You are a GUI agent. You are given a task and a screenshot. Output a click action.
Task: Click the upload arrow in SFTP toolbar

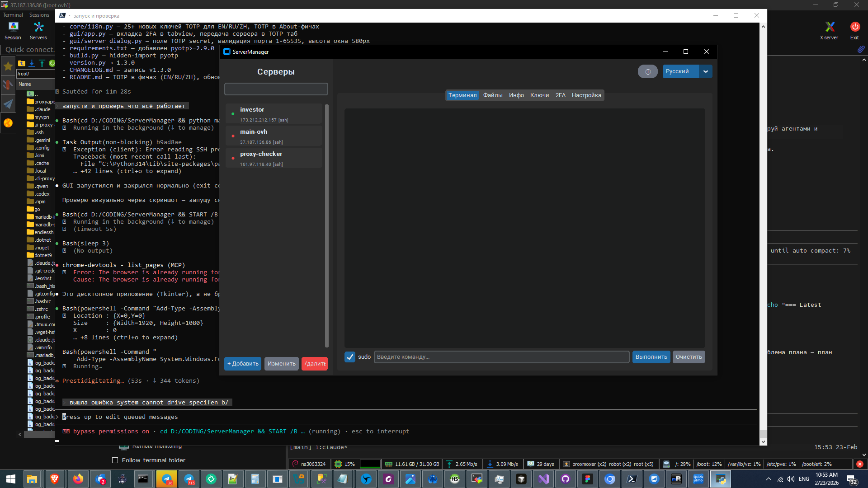[x=42, y=63]
